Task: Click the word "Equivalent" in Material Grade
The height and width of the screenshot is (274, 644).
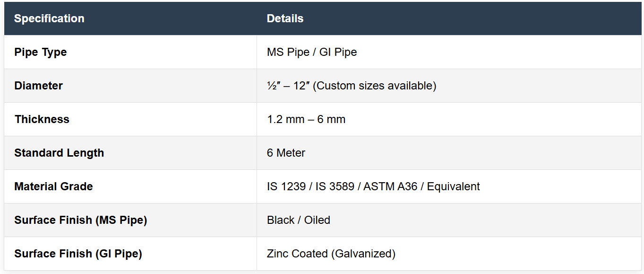Action: (453, 186)
